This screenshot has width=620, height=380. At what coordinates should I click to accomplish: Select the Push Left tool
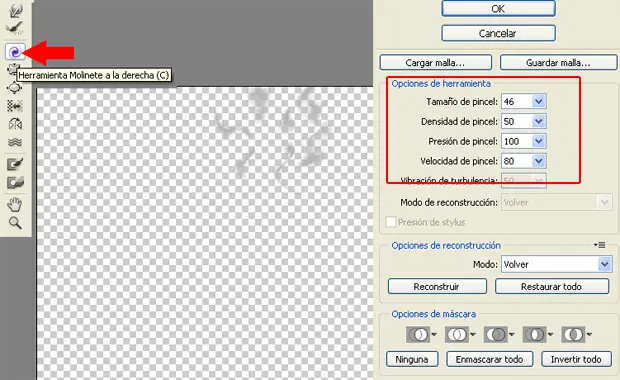[15, 106]
